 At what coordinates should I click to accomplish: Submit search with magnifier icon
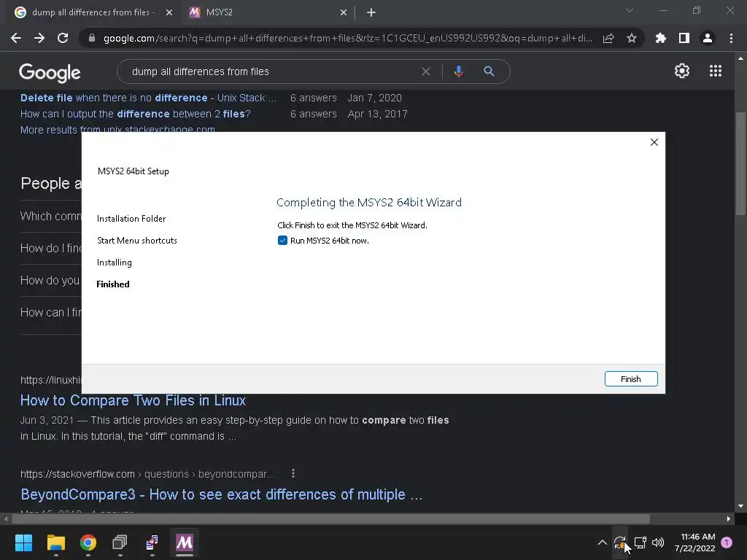point(489,71)
